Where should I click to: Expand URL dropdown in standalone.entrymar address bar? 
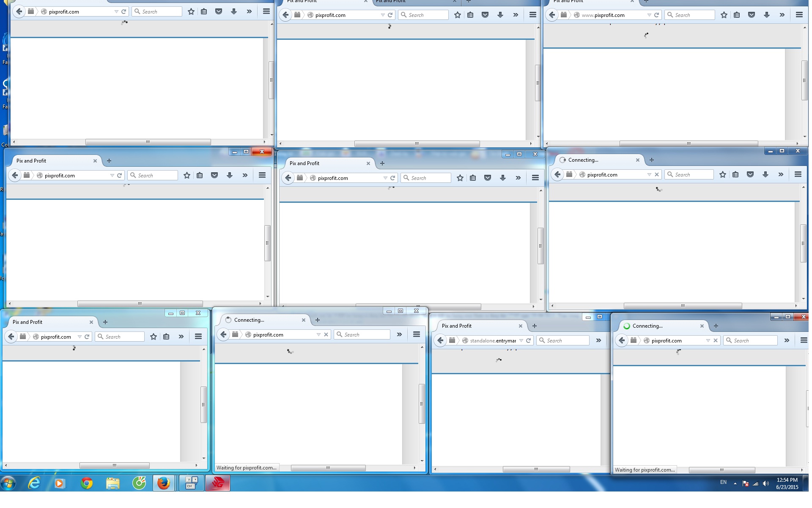[x=521, y=340]
